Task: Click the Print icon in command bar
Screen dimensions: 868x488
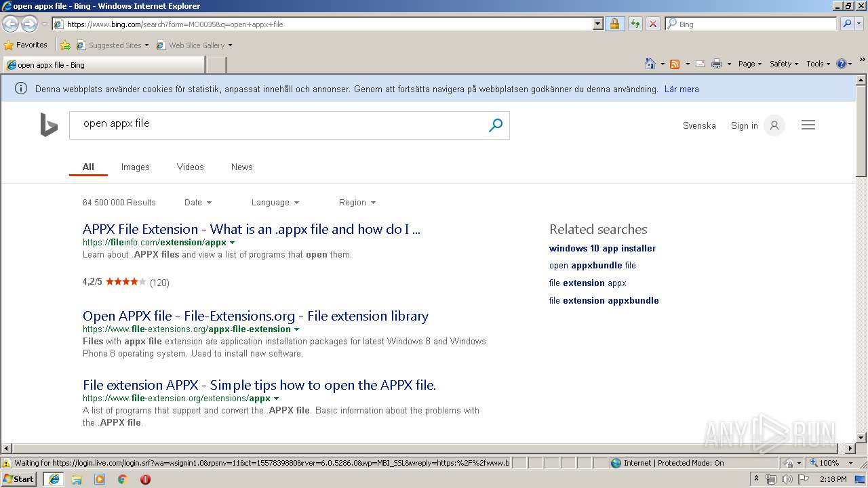Action: tap(717, 64)
